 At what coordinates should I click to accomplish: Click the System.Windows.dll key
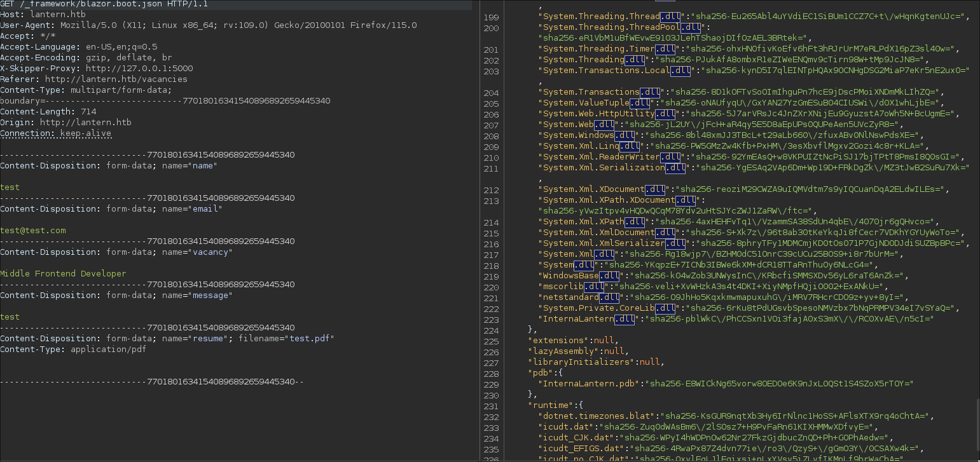590,135
